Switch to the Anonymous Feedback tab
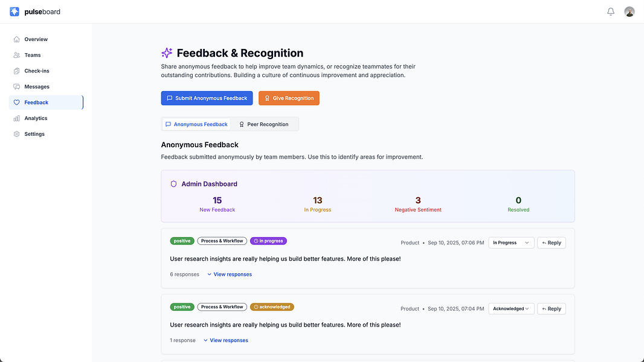 click(x=196, y=124)
